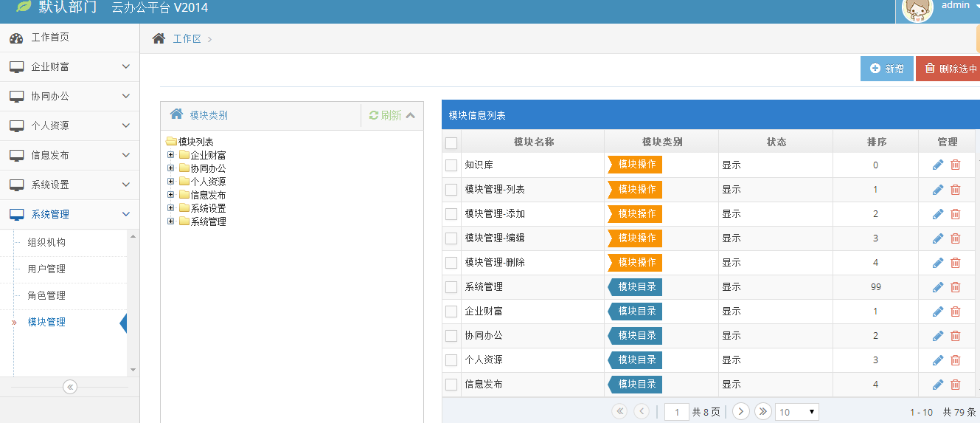Open the admin avatar picture
This screenshot has height=423, width=980.
pos(918,9)
